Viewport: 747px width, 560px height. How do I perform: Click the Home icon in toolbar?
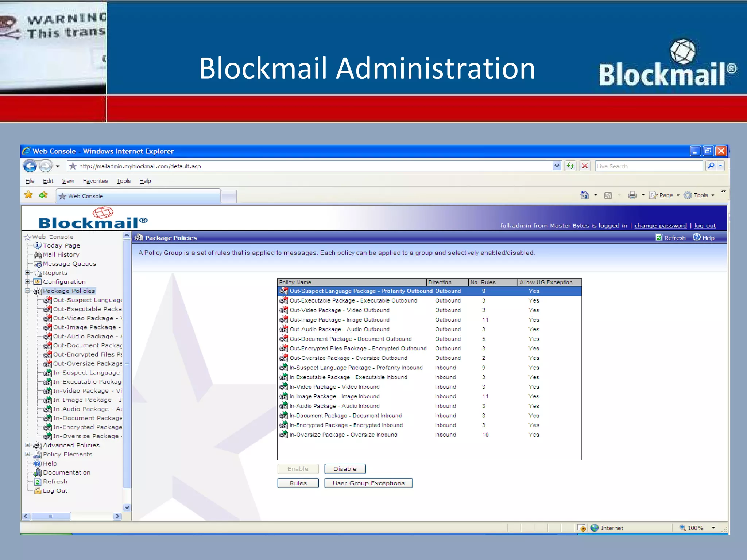click(x=585, y=195)
